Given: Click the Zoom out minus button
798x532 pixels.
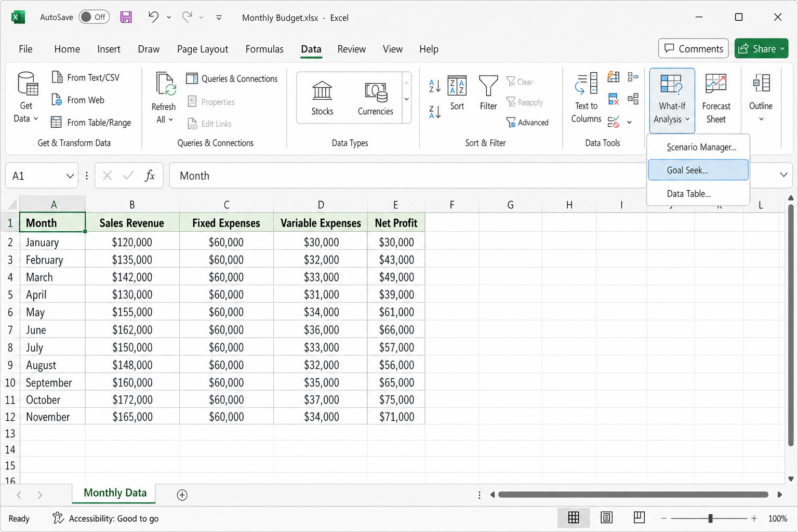Looking at the screenshot, I should pyautogui.click(x=663, y=518).
